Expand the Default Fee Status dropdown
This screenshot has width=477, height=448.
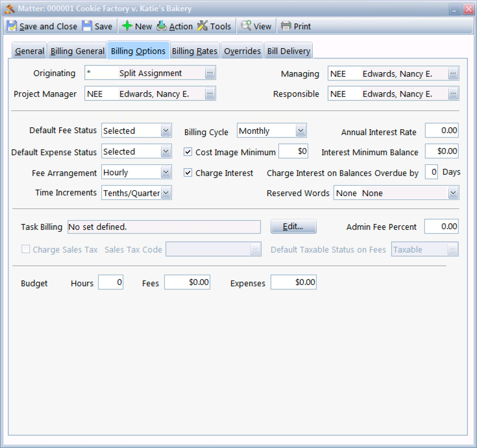pos(165,131)
